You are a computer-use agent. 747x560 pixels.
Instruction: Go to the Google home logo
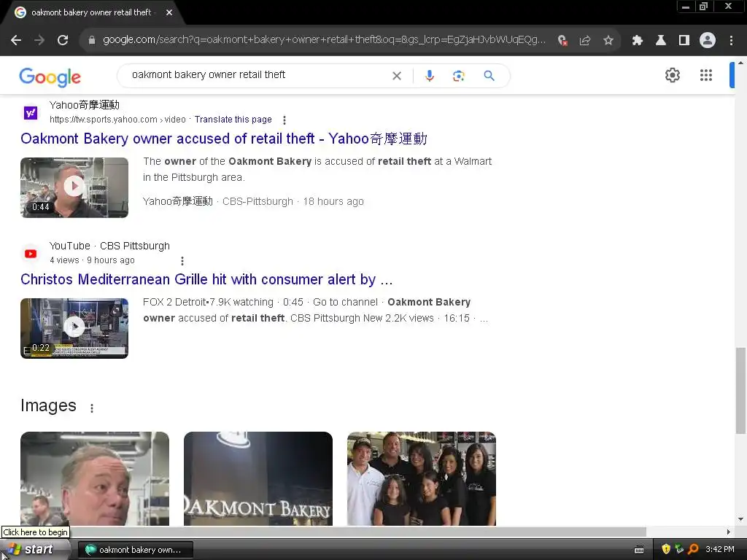click(50, 77)
